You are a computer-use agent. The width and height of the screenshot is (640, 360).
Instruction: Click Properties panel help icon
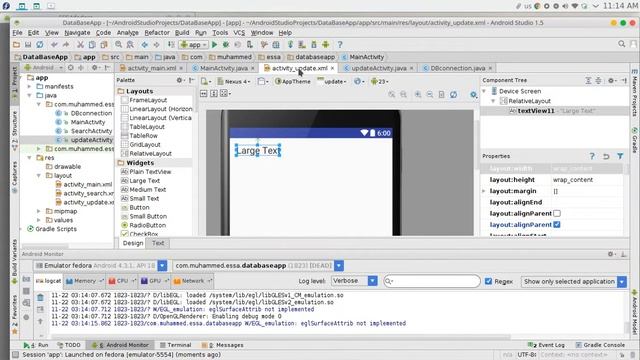coord(592,156)
